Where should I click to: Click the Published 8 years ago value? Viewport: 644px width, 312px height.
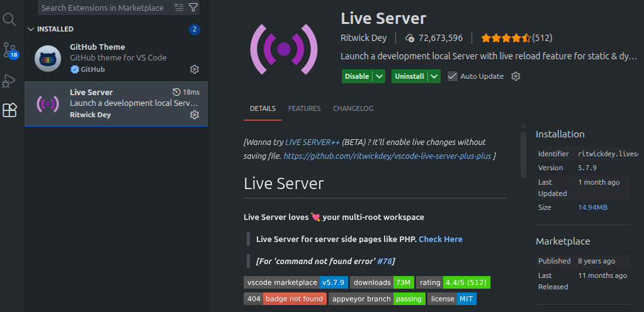tap(597, 261)
